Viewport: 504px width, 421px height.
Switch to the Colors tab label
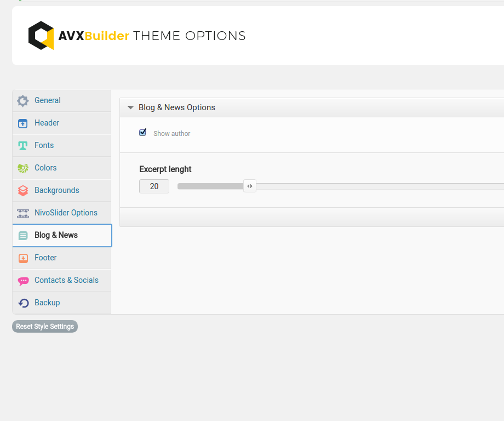pyautogui.click(x=45, y=168)
